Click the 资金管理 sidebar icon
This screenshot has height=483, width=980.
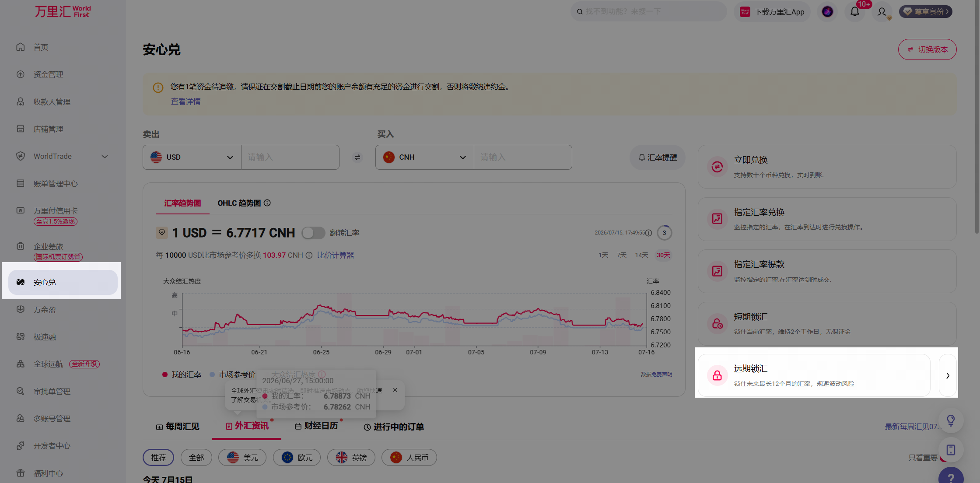[x=21, y=74]
